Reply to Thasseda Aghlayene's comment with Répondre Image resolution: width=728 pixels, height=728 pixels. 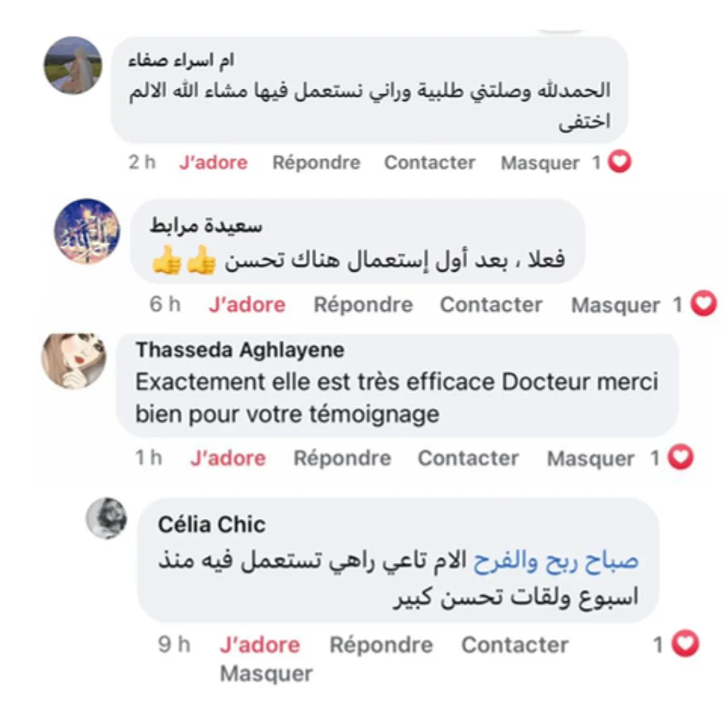click(342, 458)
